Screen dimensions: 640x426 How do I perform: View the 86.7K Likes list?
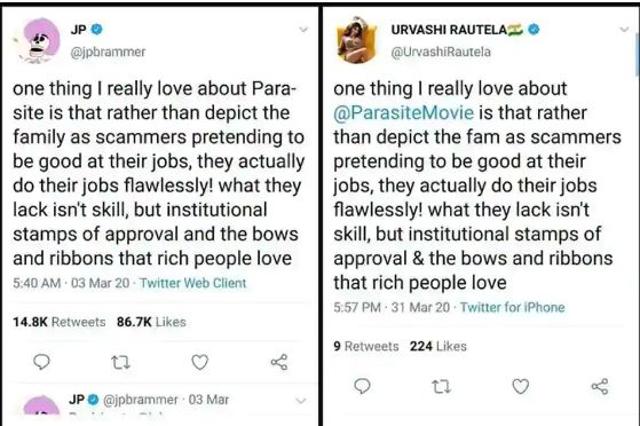pyautogui.click(x=151, y=322)
